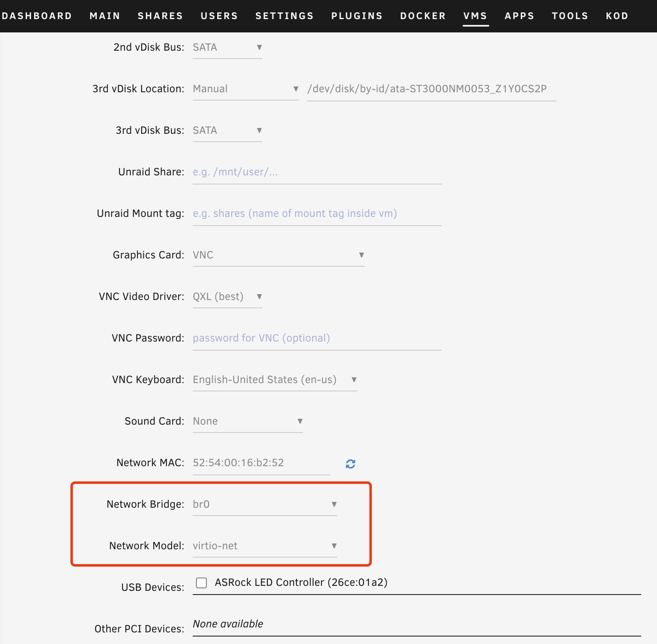
Task: Open the Network Bridge br0 dropdown
Action: 265,504
